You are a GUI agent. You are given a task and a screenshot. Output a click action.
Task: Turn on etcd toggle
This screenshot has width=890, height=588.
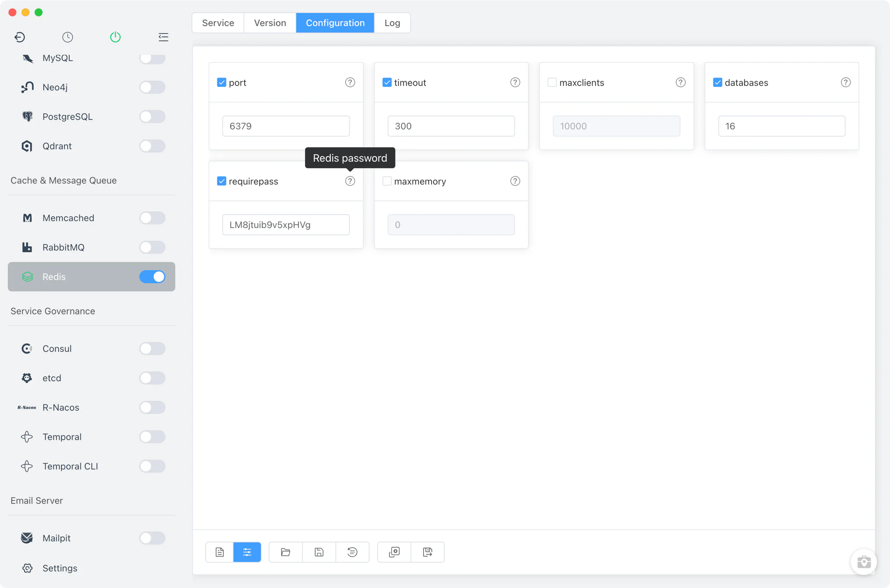click(x=153, y=378)
